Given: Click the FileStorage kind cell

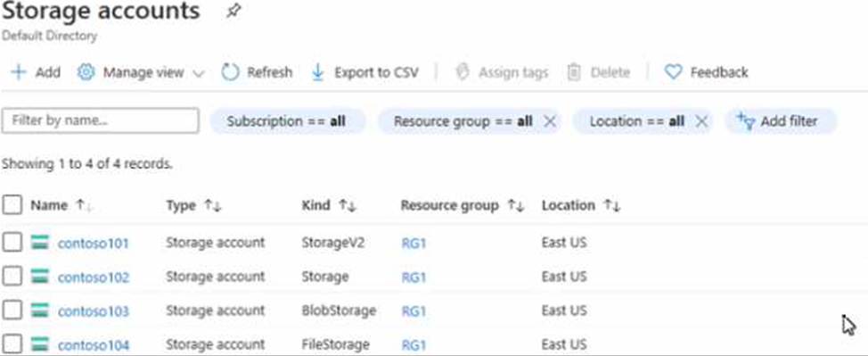Looking at the screenshot, I should (x=335, y=344).
